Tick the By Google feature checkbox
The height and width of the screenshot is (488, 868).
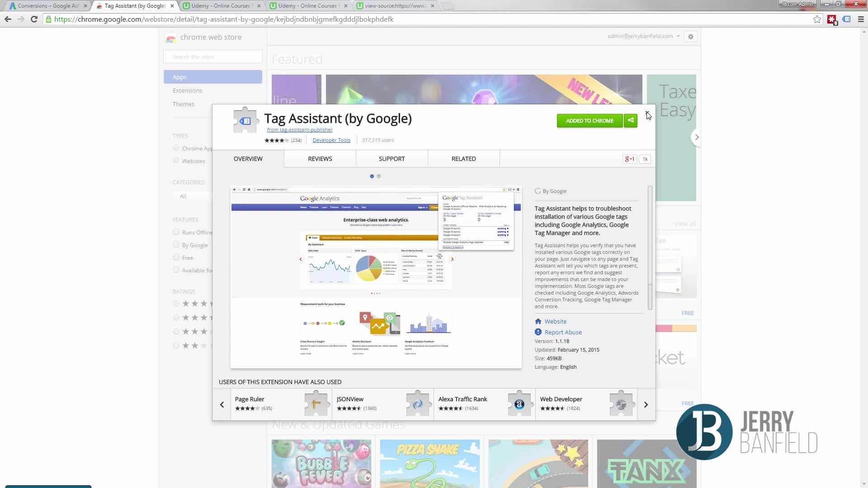coord(176,244)
